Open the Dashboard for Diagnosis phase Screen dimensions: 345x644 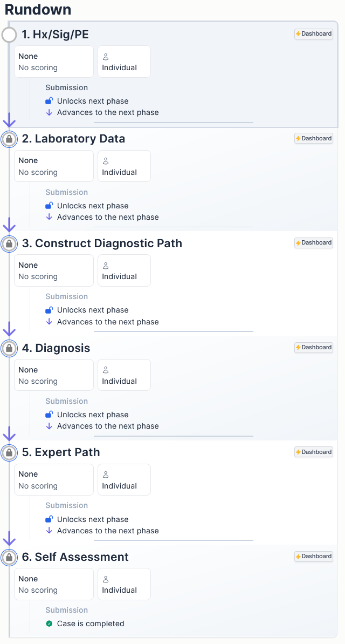pyautogui.click(x=314, y=347)
